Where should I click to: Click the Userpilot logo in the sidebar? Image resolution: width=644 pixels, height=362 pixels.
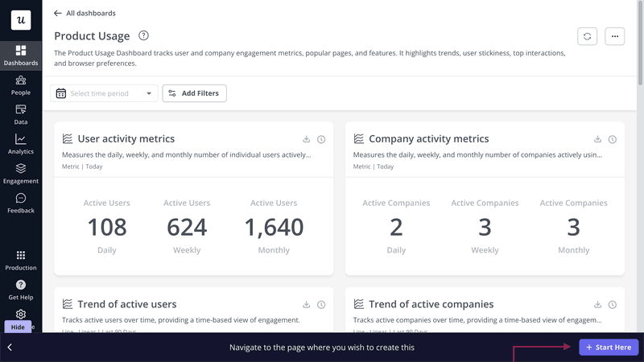coord(21,20)
